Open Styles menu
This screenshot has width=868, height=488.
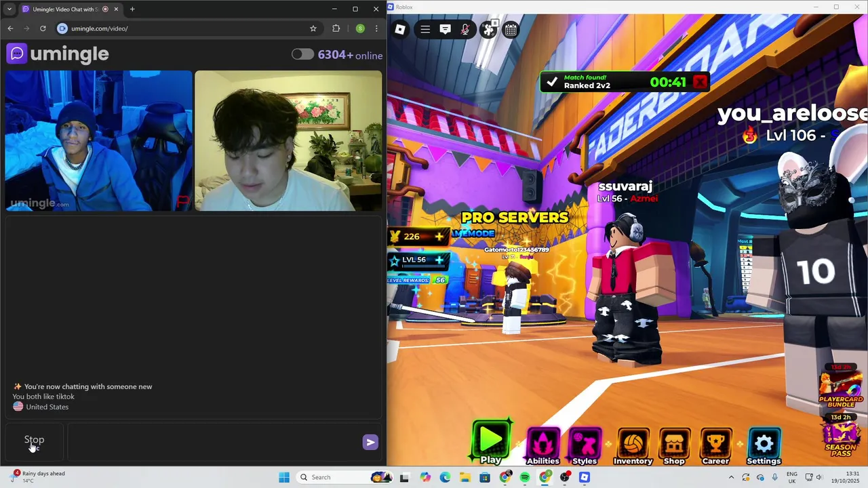(x=585, y=446)
